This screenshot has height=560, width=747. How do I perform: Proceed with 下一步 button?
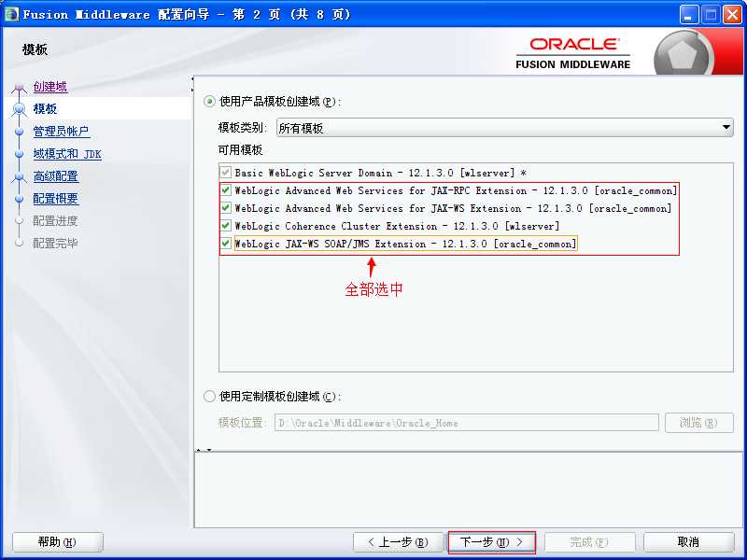[x=492, y=542]
